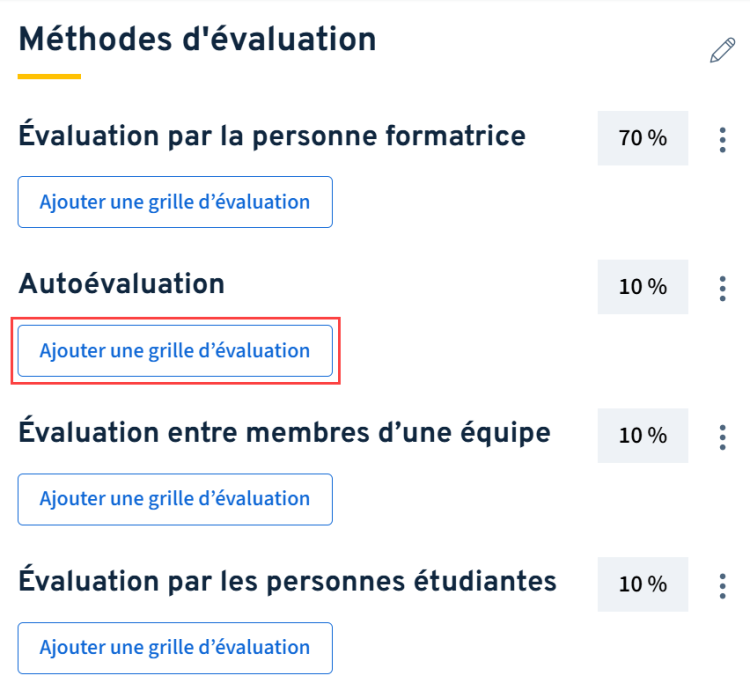
Task: Click the yellow accent bar under the title
Action: [x=49, y=77]
